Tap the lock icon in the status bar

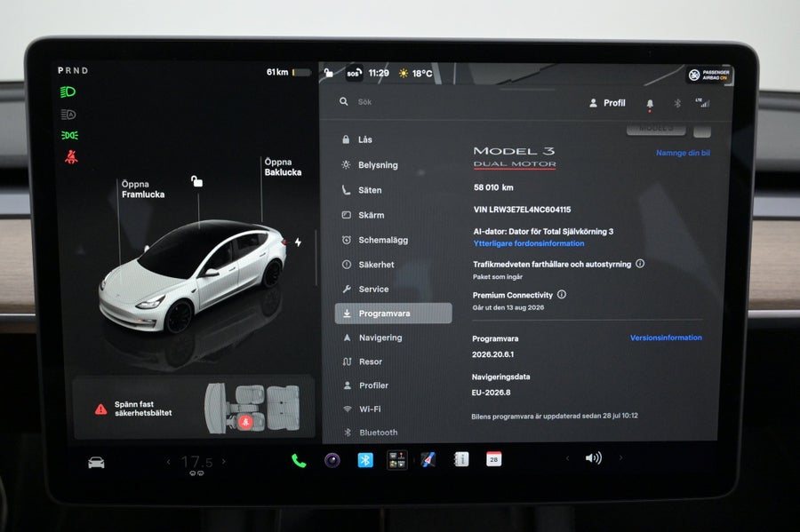pos(329,73)
